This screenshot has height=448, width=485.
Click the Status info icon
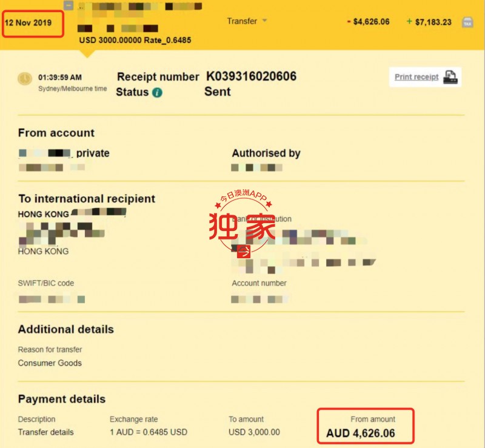click(x=157, y=93)
